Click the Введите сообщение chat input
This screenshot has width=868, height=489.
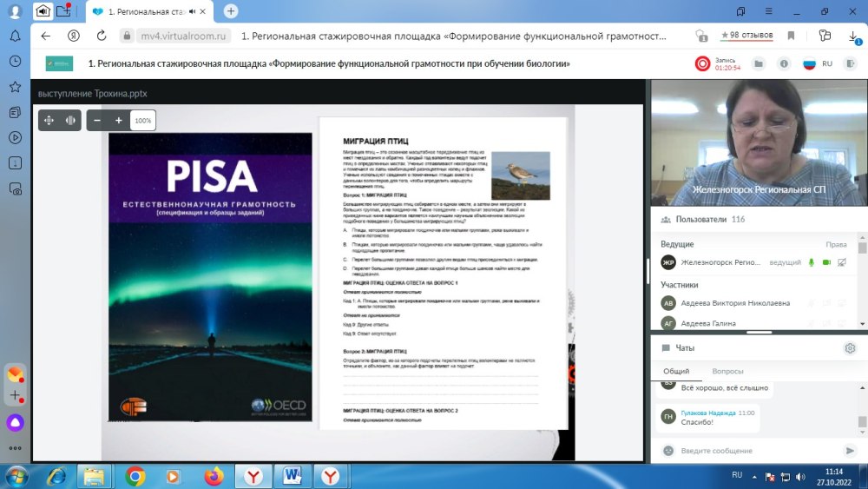pos(759,451)
